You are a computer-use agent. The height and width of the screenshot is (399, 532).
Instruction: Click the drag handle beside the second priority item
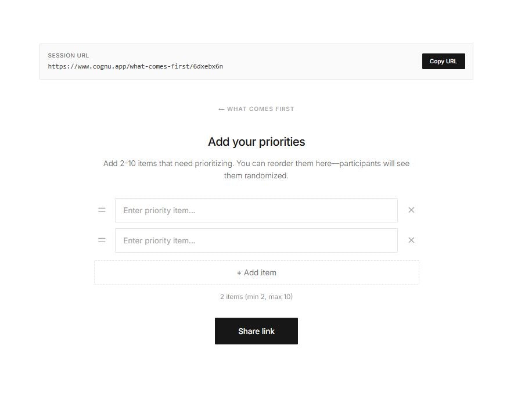[x=102, y=240]
